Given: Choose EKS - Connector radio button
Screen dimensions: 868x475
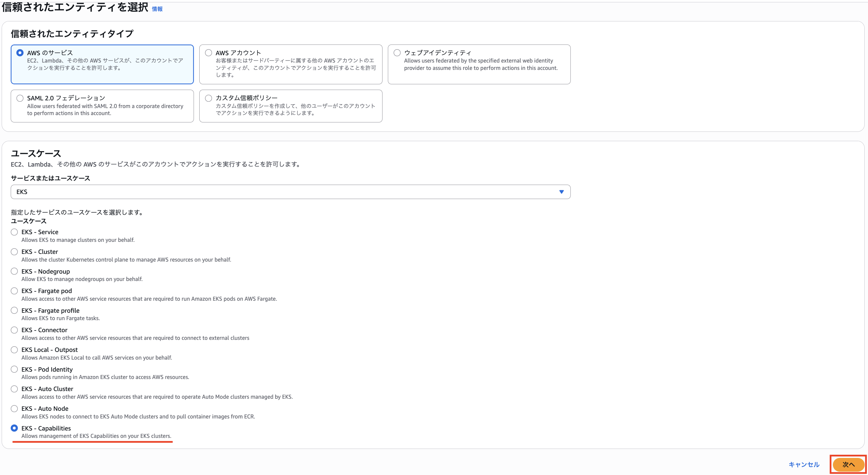Looking at the screenshot, I should click(14, 330).
